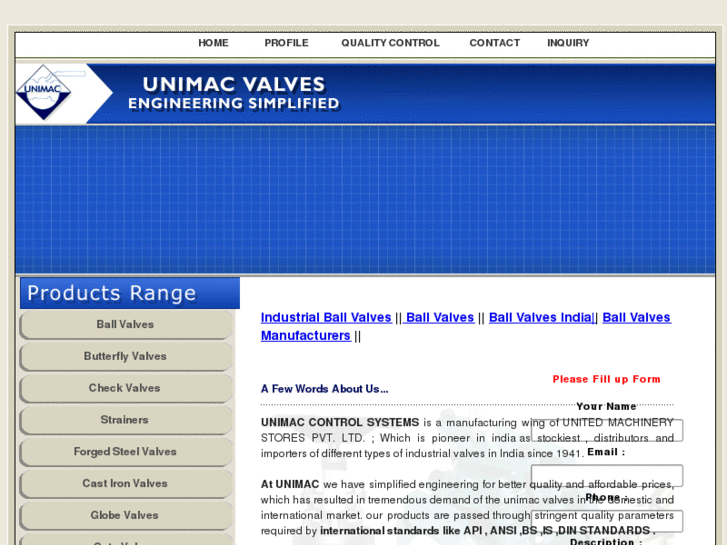Image resolution: width=727 pixels, height=545 pixels.
Task: Click the UNIMAC VALVES banner title
Action: click(234, 84)
